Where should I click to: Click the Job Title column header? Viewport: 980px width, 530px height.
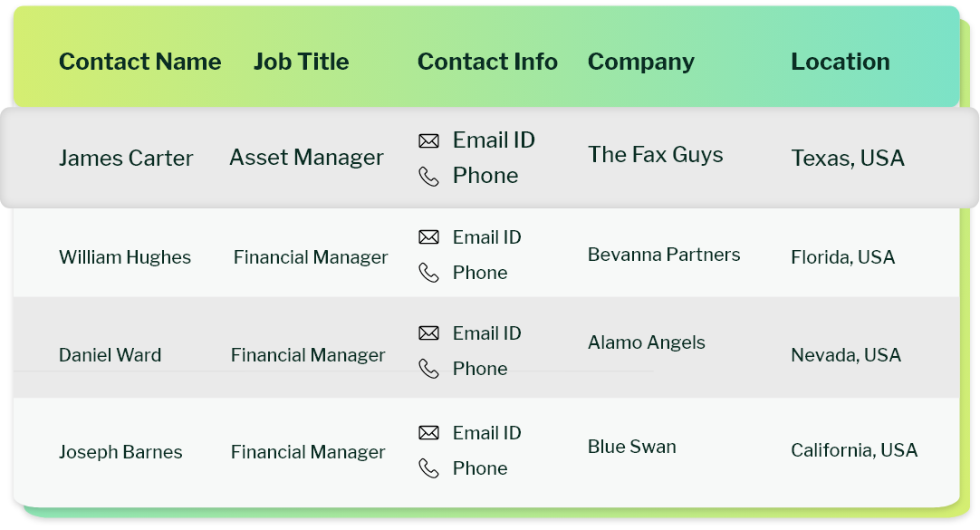coord(301,62)
